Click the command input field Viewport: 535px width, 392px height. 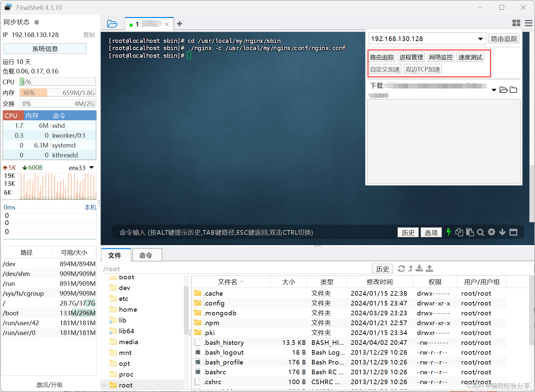point(256,232)
